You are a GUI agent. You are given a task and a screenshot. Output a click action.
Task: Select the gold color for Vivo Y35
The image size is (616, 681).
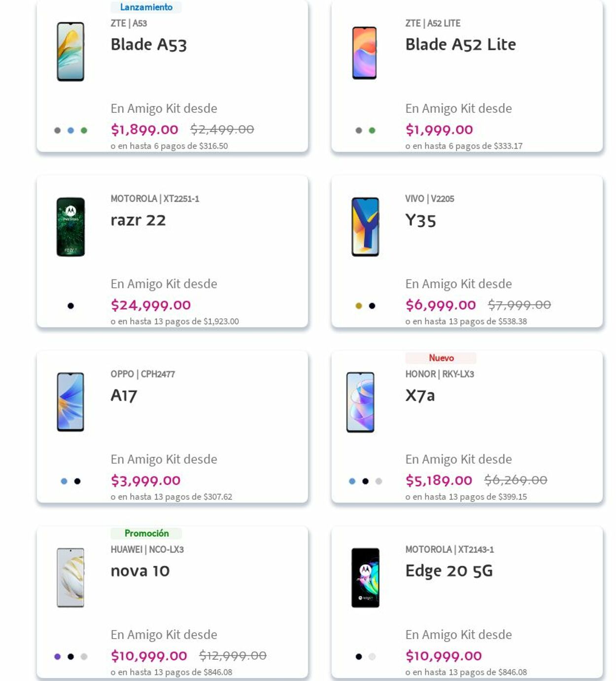point(359,306)
